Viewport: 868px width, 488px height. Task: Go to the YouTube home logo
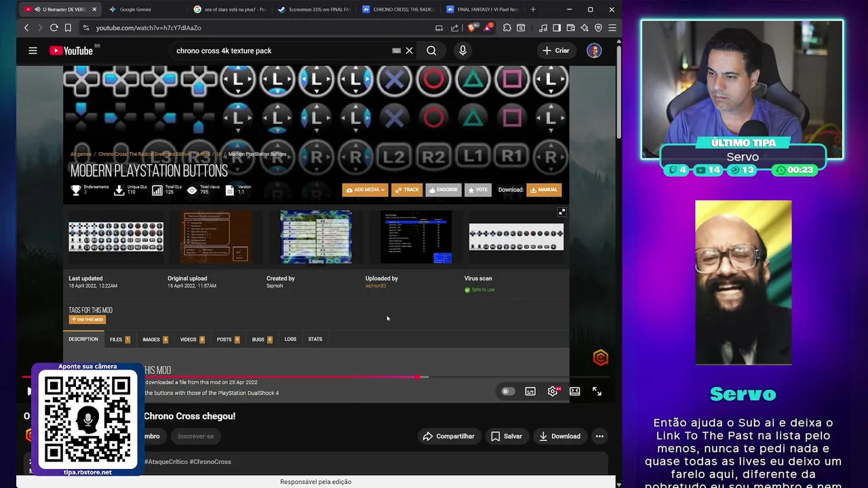pyautogui.click(x=71, y=51)
